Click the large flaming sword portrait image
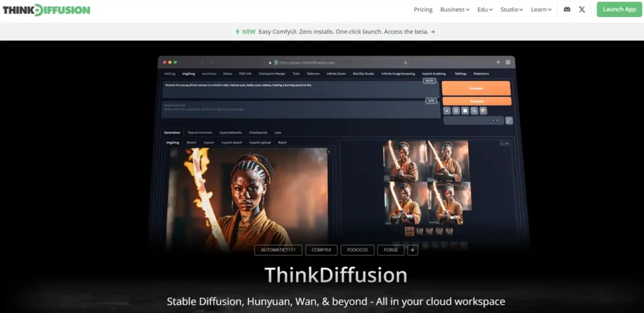The height and width of the screenshot is (313, 644). tap(247, 195)
